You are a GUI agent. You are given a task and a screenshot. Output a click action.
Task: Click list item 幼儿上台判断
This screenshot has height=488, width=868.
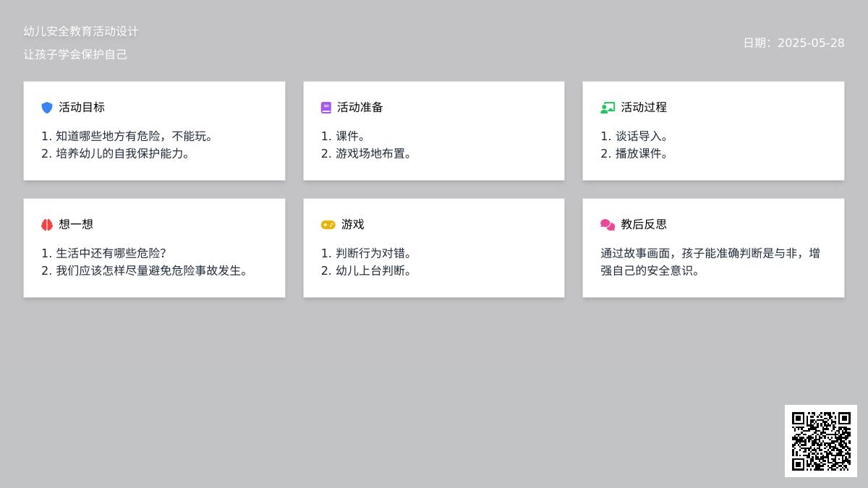(373, 270)
